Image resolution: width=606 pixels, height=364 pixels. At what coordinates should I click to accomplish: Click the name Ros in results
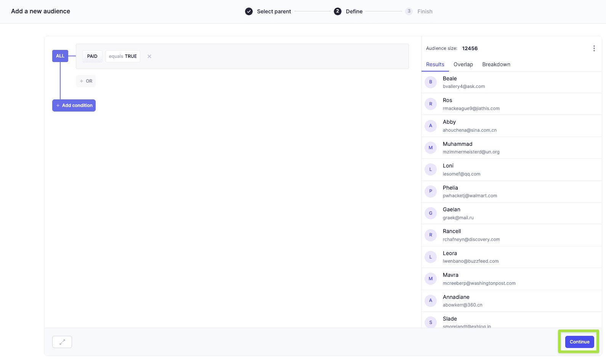point(447,100)
